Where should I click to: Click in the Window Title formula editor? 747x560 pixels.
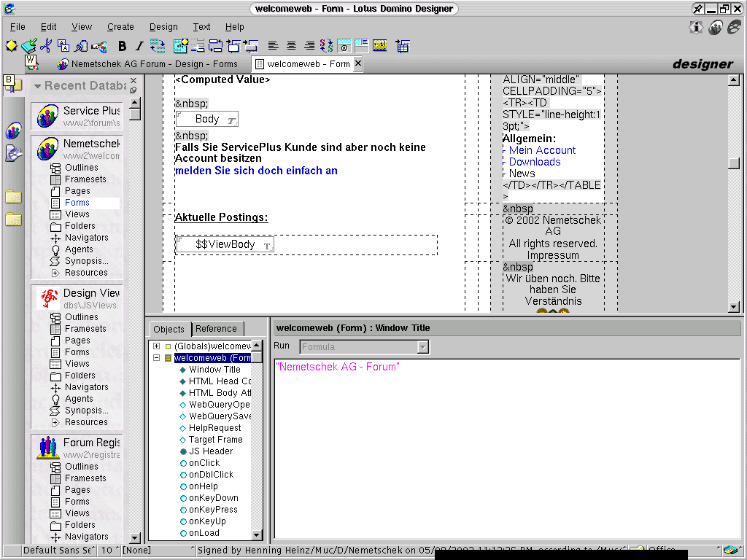pyautogui.click(x=507, y=448)
